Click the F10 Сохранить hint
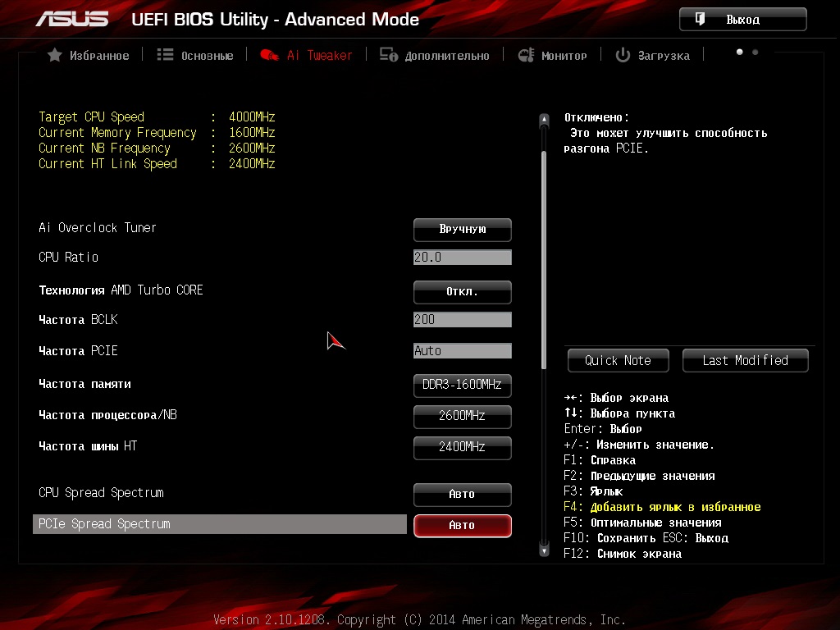The height and width of the screenshot is (630, 840). (609, 538)
